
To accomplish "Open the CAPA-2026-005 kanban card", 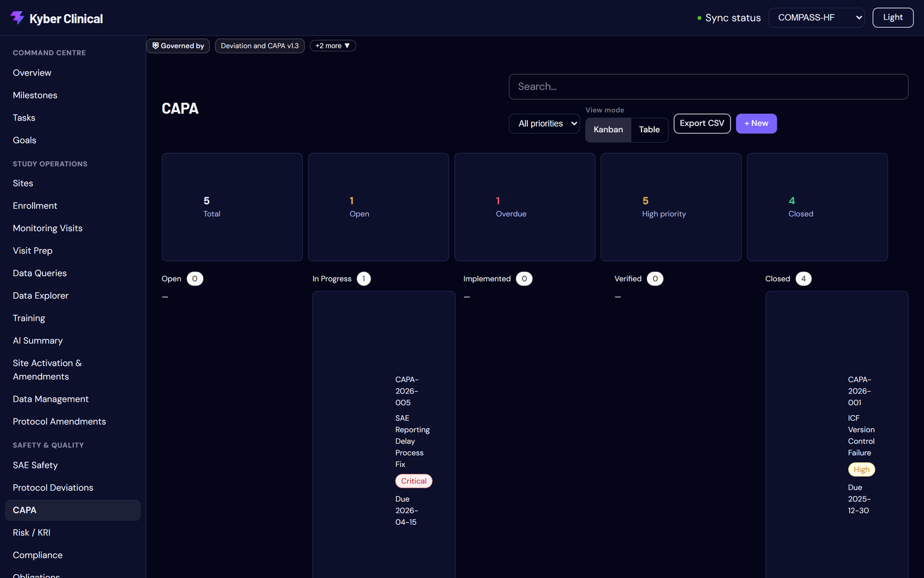I will tap(384, 435).
